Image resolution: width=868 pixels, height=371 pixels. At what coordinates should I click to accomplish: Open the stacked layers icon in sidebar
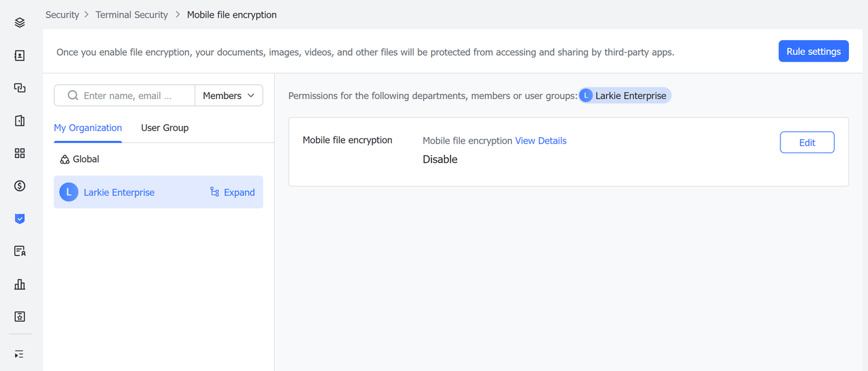click(20, 22)
